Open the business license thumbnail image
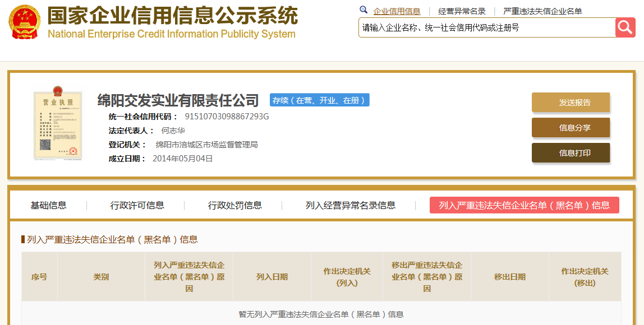The width and height of the screenshot is (644, 325). (58, 123)
